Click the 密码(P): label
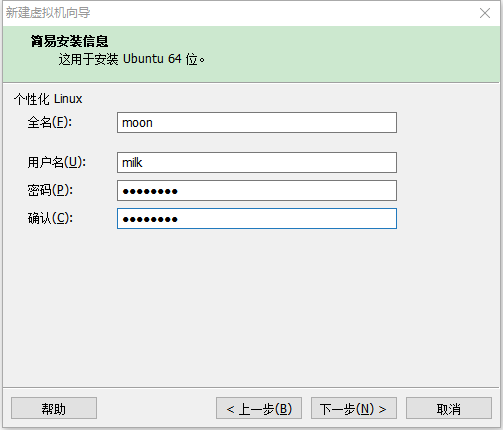Viewport: 503px width, 430px height. (x=50, y=190)
